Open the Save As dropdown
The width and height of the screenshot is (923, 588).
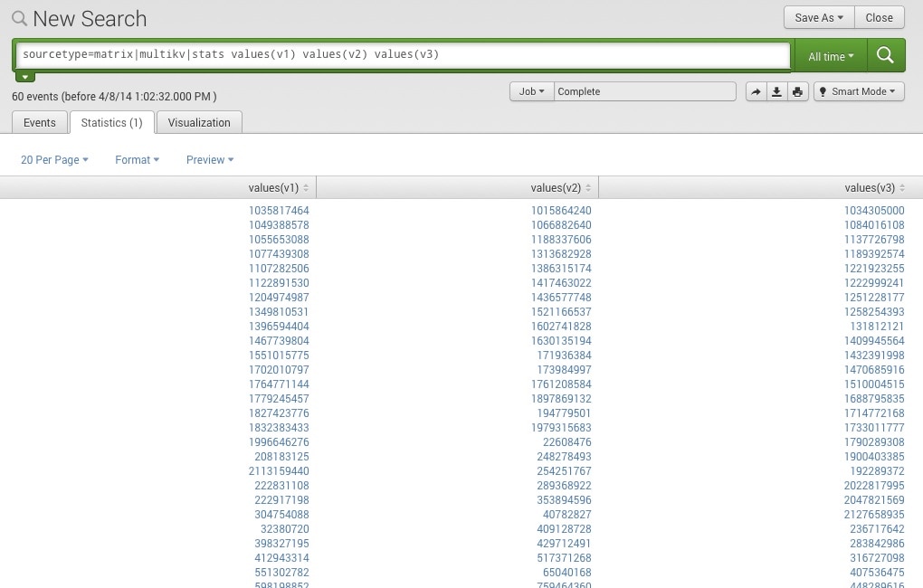(x=818, y=17)
